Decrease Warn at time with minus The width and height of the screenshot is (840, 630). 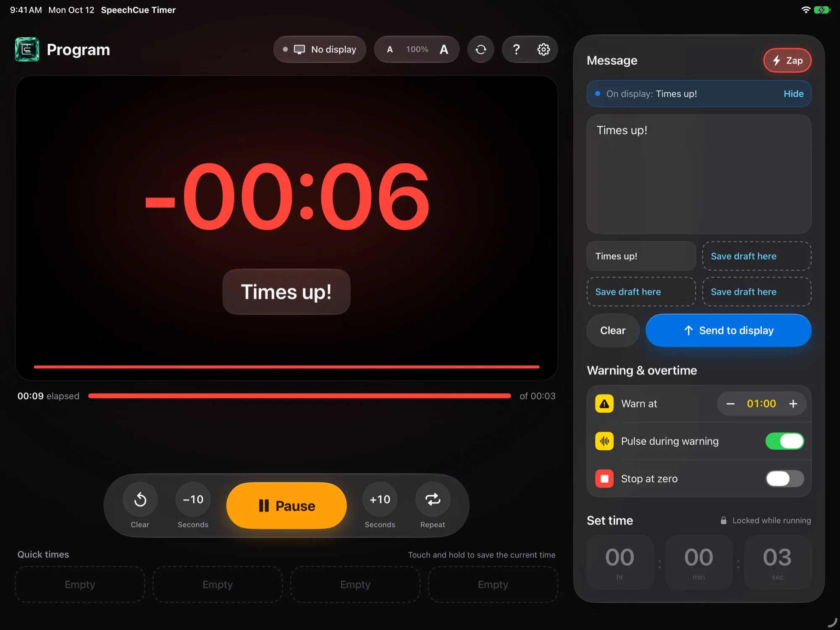(x=730, y=404)
